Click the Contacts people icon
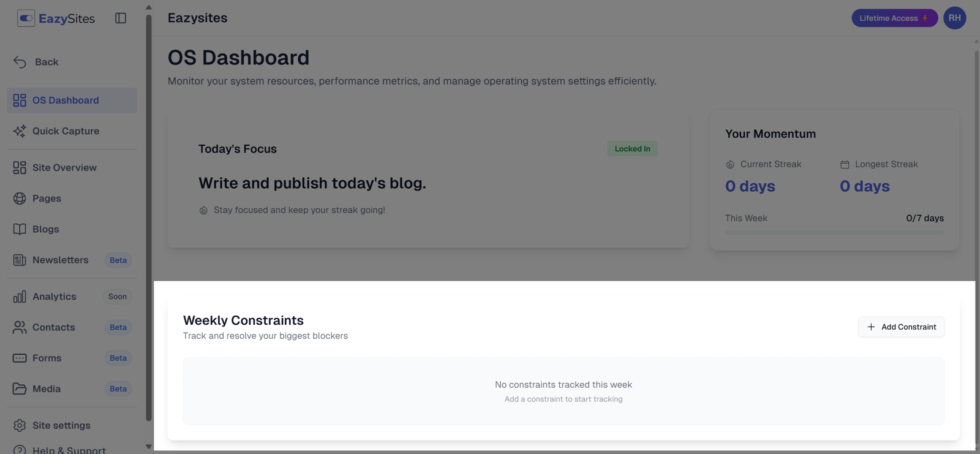The width and height of the screenshot is (980, 454). tap(19, 327)
